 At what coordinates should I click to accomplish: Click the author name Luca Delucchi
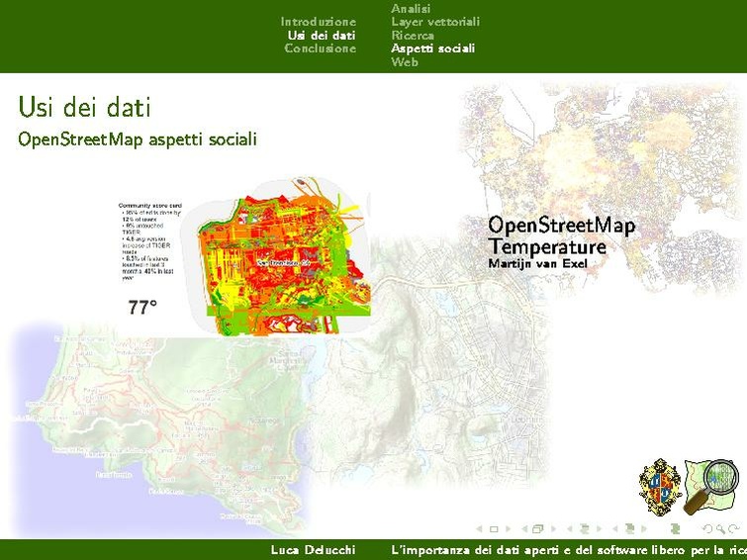[313, 550]
